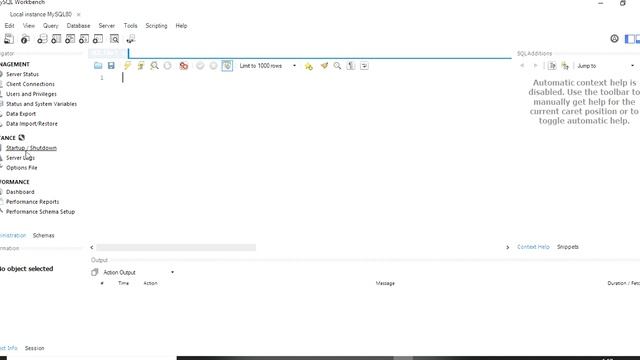Open Performance Schema Setup

[x=40, y=212]
